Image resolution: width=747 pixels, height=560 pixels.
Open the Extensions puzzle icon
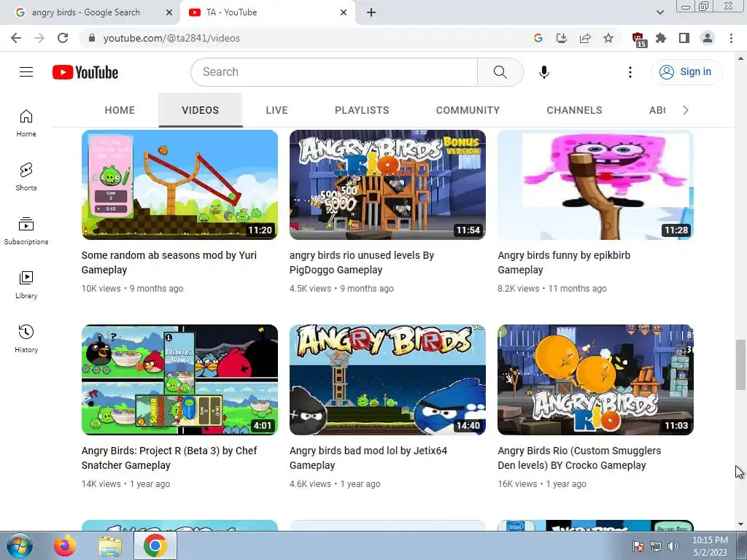click(x=661, y=38)
